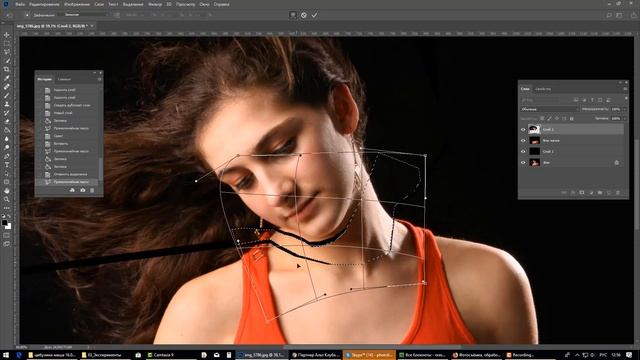The width and height of the screenshot is (640, 360).
Task: Cancel the warp transform
Action: pyautogui.click(x=304, y=15)
